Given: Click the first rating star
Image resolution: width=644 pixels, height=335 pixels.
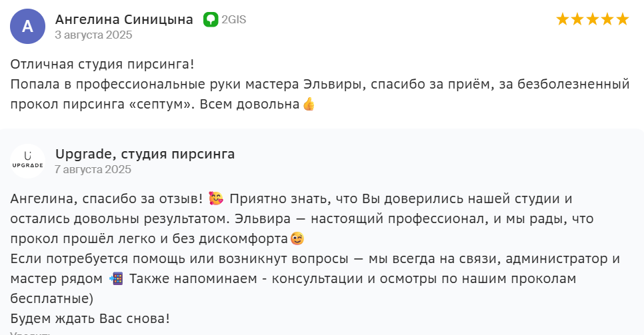Looking at the screenshot, I should click(563, 19).
